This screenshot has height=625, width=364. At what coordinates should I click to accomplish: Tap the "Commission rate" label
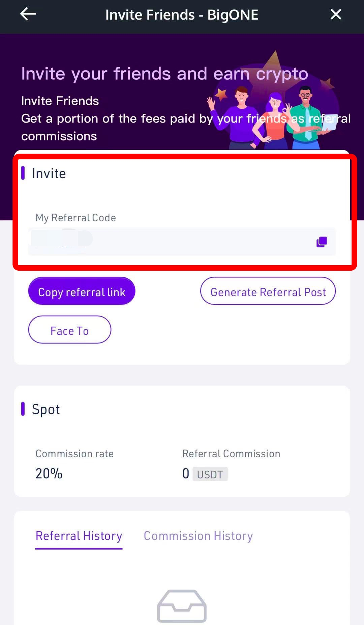coord(74,454)
